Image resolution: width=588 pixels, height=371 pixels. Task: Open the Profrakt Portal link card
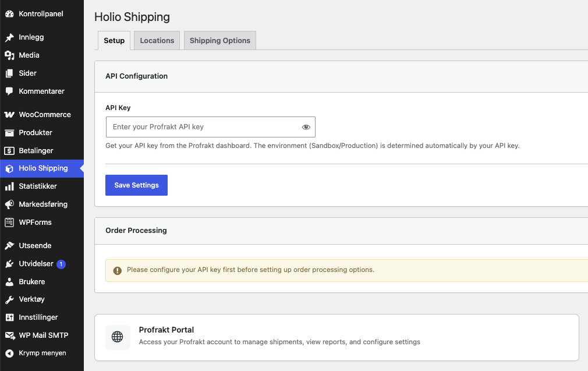pos(336,338)
